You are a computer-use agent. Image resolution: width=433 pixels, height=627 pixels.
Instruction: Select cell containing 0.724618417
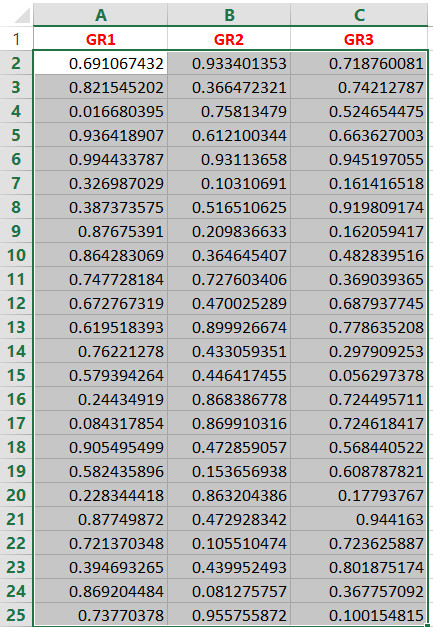(x=359, y=423)
